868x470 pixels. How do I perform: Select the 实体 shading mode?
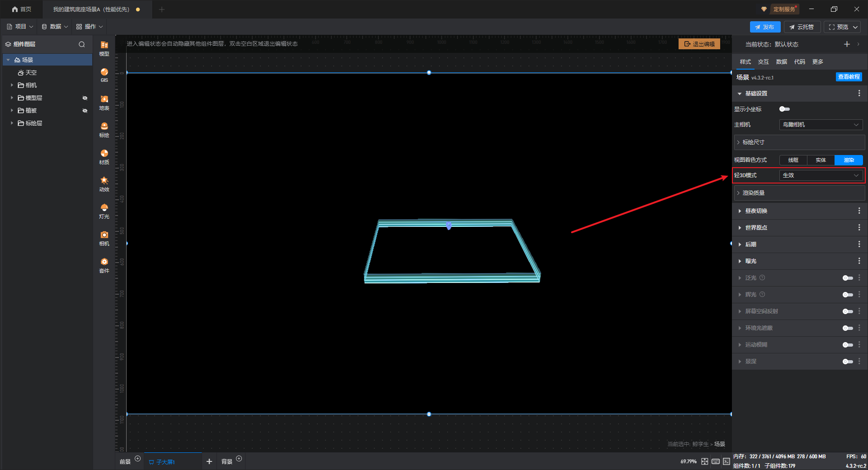pyautogui.click(x=821, y=160)
